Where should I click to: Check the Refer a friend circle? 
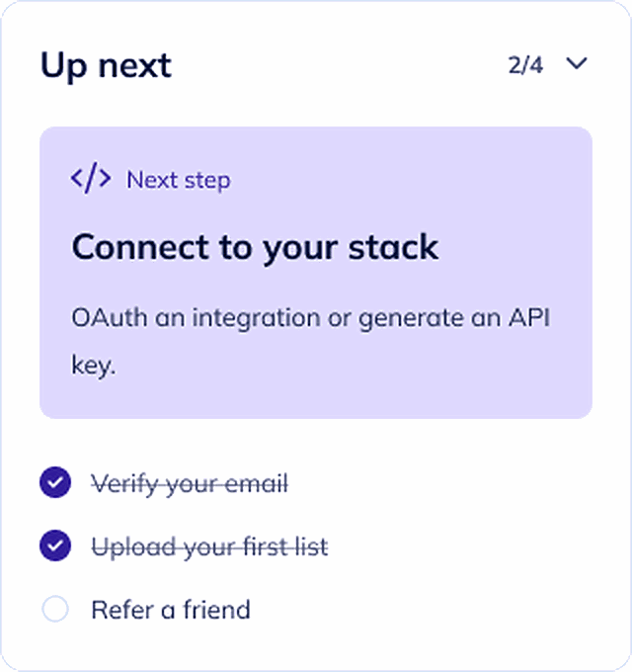[55, 609]
